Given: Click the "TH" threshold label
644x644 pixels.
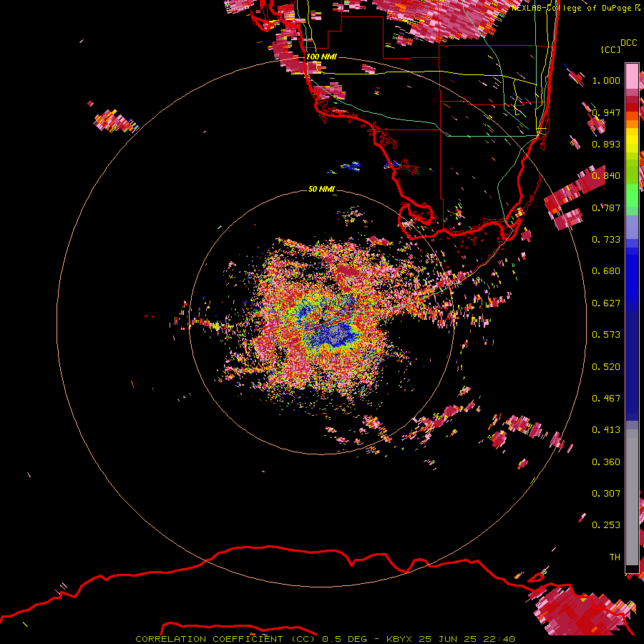Looking at the screenshot, I should [x=615, y=557].
